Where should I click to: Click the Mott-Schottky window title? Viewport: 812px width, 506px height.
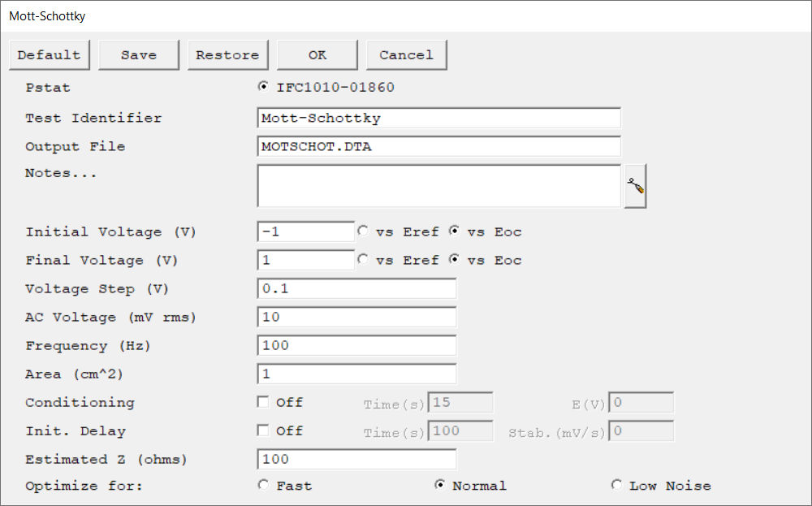coord(47,16)
